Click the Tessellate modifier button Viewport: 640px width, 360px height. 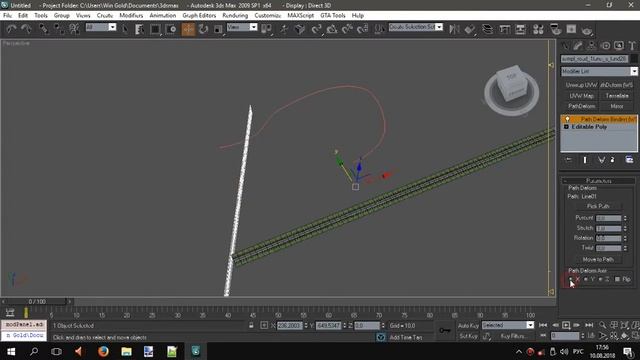coord(617,96)
